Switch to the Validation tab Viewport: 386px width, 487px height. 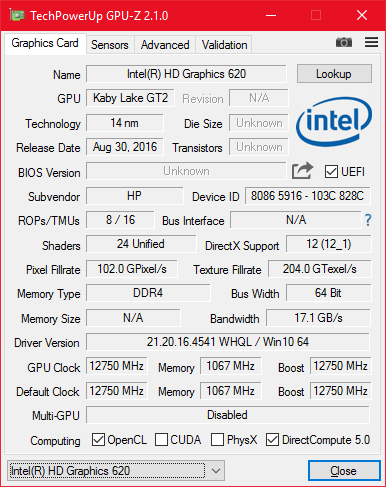[224, 45]
